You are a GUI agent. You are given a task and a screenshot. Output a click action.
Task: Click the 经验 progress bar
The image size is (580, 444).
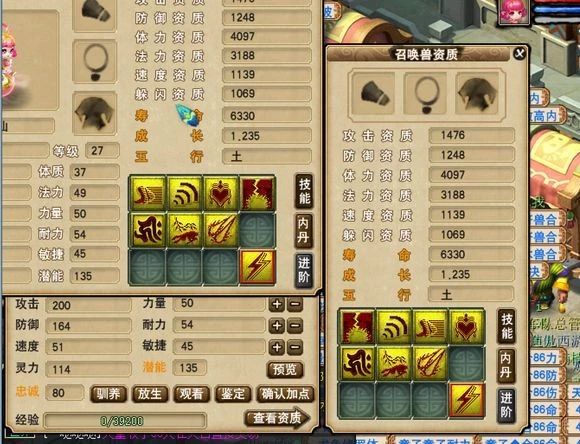pos(125,421)
